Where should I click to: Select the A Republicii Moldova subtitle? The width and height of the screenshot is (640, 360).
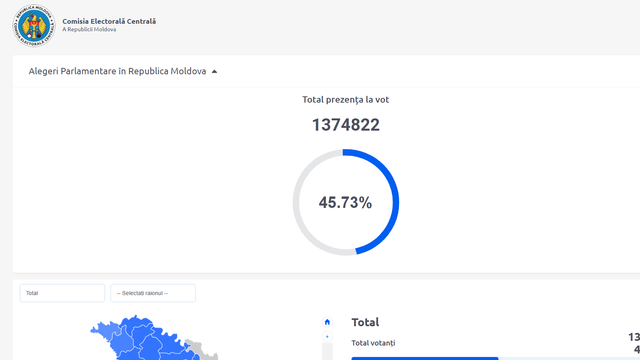[x=89, y=29]
